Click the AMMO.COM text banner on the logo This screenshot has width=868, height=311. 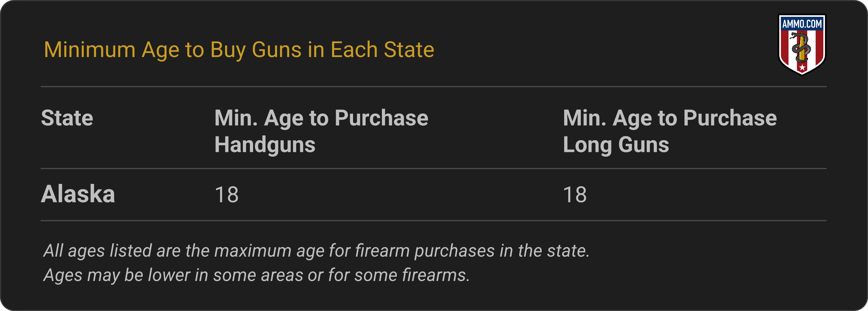click(802, 24)
